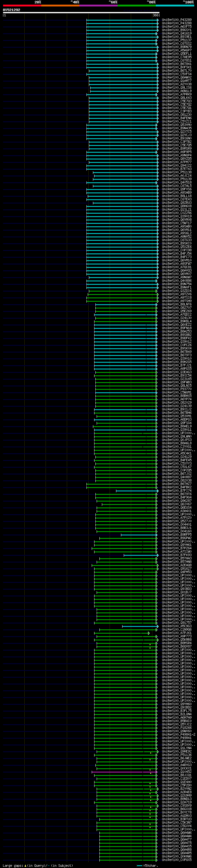
Task: Click the cyan alignment bar for UniRef100_B9RFP5
Action: [x=139, y=535]
